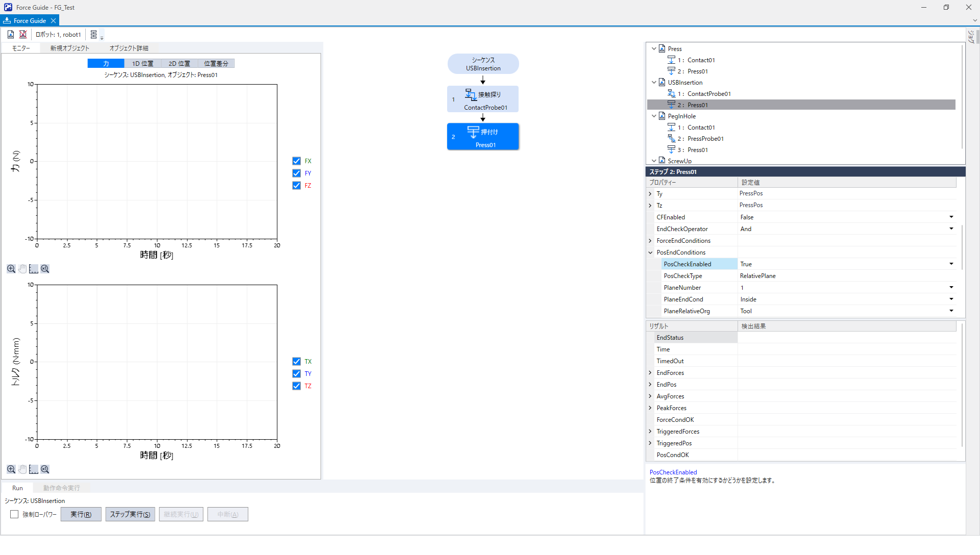Click the import sequence file icon in the toolbar
The width and height of the screenshot is (980, 555).
click(x=11, y=34)
